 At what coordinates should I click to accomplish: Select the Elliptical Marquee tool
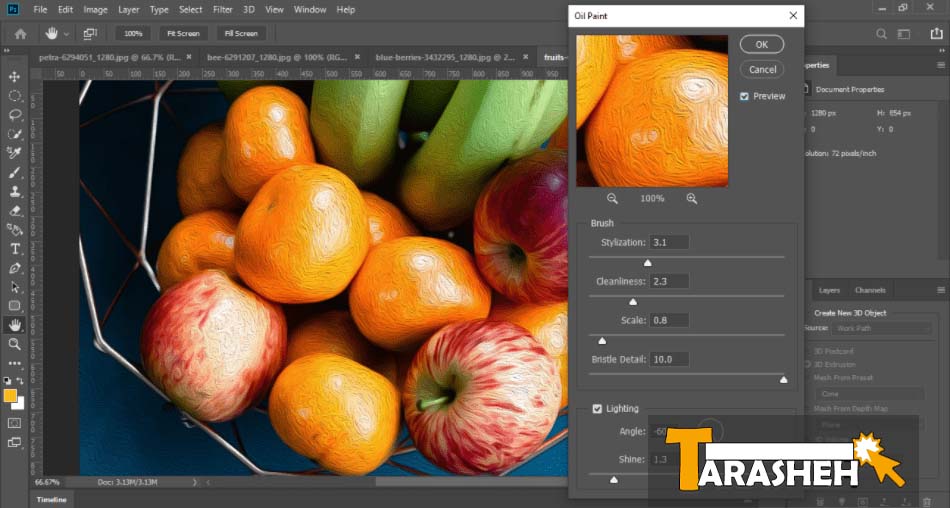pos(15,96)
